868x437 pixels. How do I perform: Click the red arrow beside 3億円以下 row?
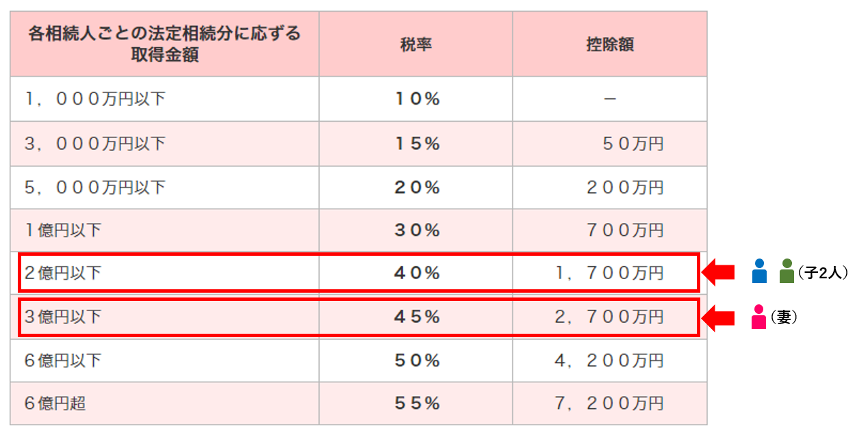pos(719,317)
